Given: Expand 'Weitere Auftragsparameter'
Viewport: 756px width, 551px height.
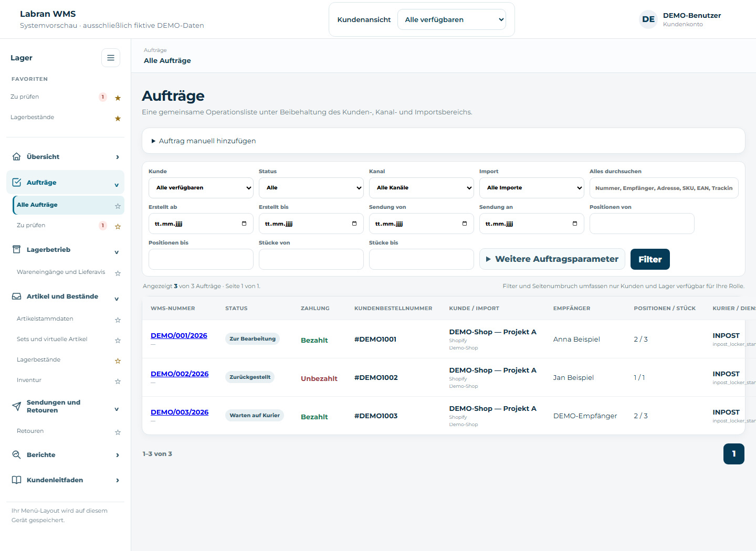Looking at the screenshot, I should click(x=552, y=259).
